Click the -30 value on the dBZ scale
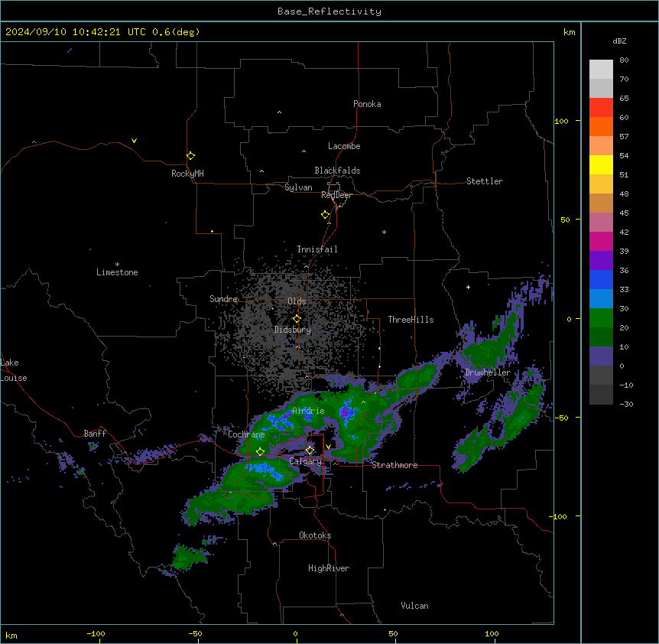 click(x=626, y=404)
